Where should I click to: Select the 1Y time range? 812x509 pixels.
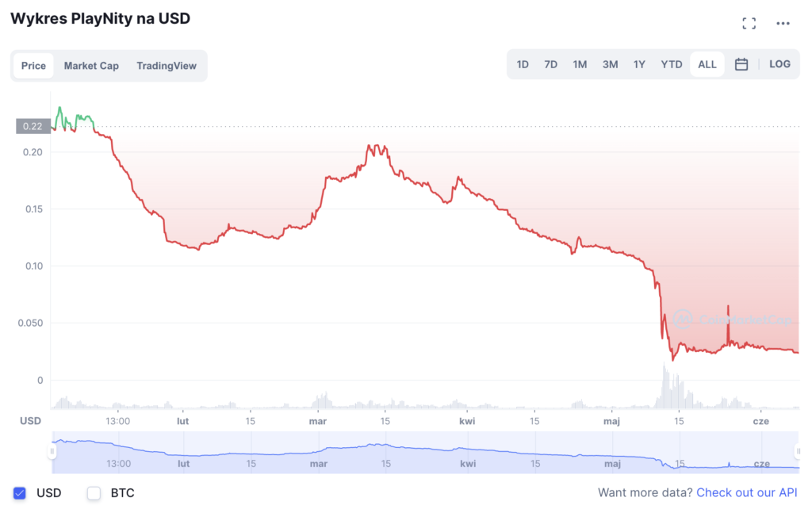point(639,64)
